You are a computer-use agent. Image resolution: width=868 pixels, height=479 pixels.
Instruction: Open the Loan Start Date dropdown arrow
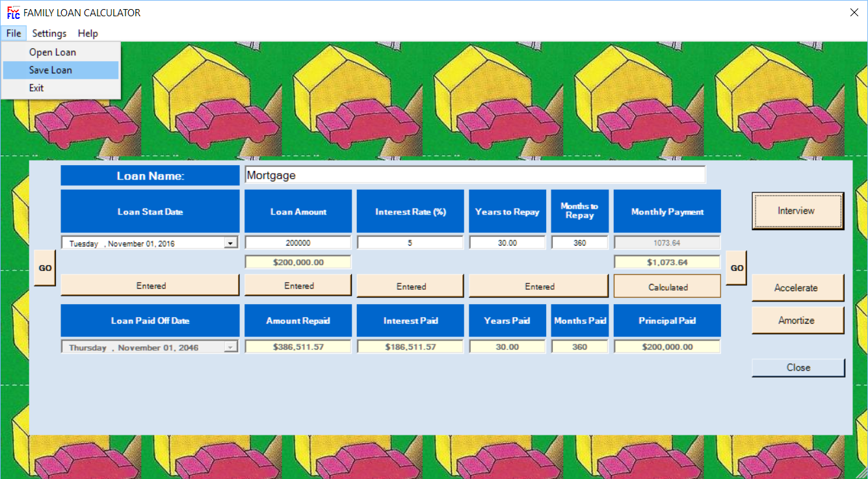coord(230,243)
